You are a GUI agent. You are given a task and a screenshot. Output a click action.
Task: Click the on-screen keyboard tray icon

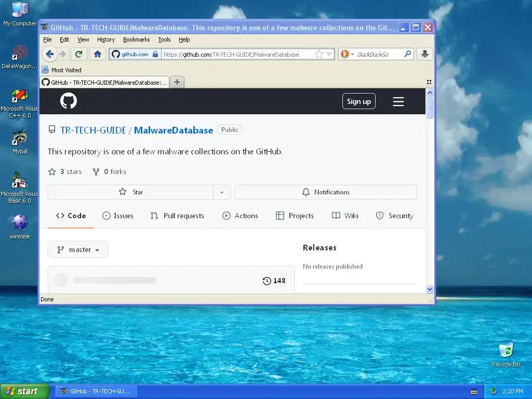[x=474, y=392]
